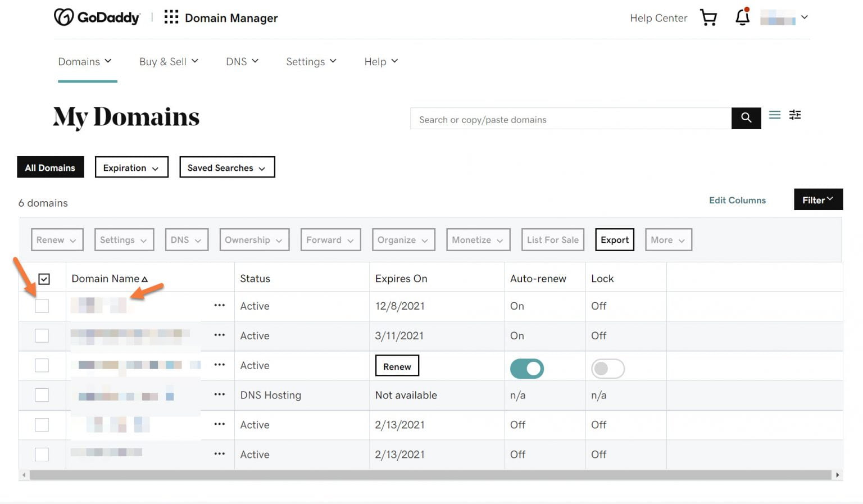Image resolution: width=863 pixels, height=504 pixels.
Task: Open the Ownership dropdown
Action: click(x=254, y=239)
